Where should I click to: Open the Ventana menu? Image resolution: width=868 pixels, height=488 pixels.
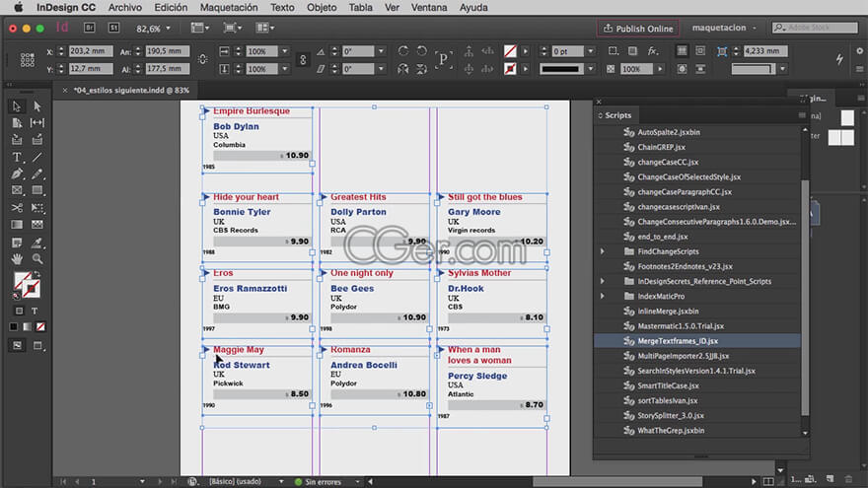coord(429,8)
